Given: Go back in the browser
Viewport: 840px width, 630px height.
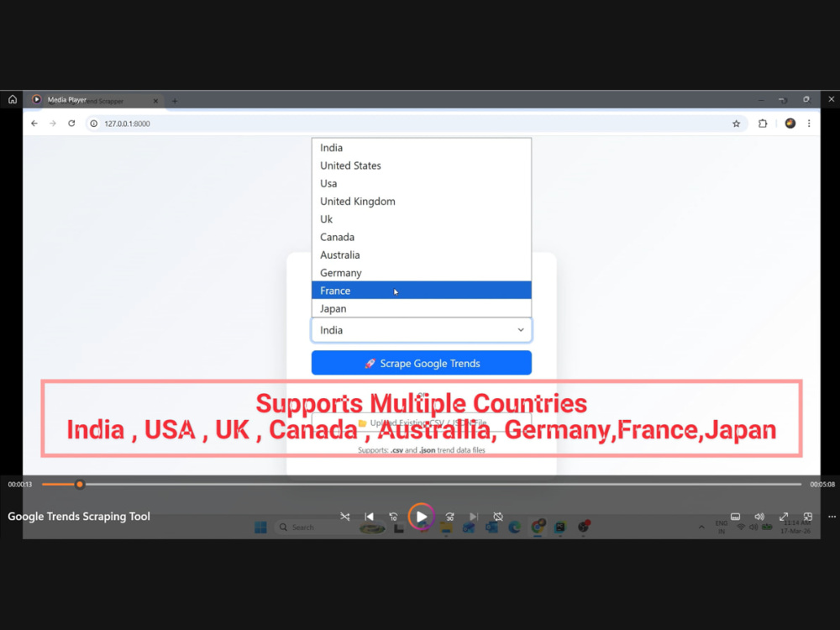Looking at the screenshot, I should (x=34, y=123).
